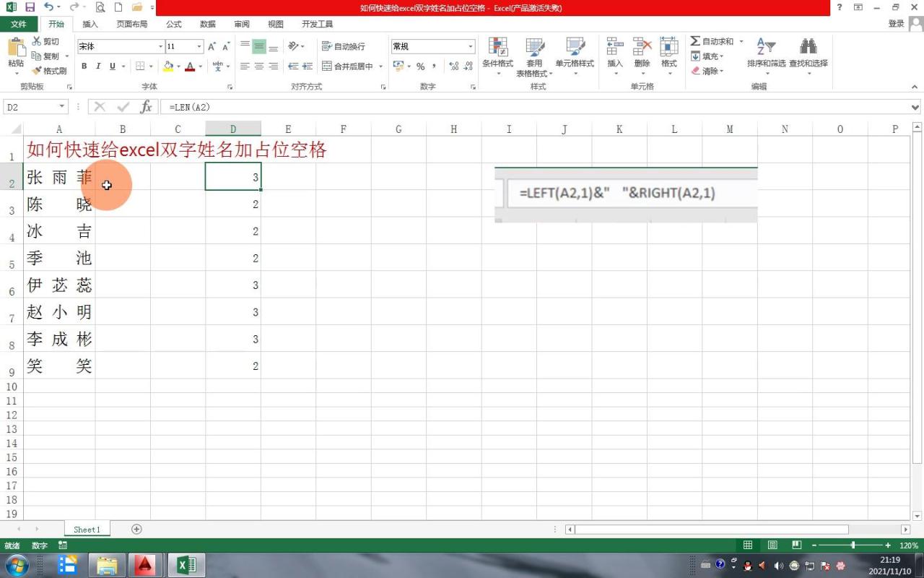Expand the formula bar
Screen dimensions: 924x578
coord(915,107)
